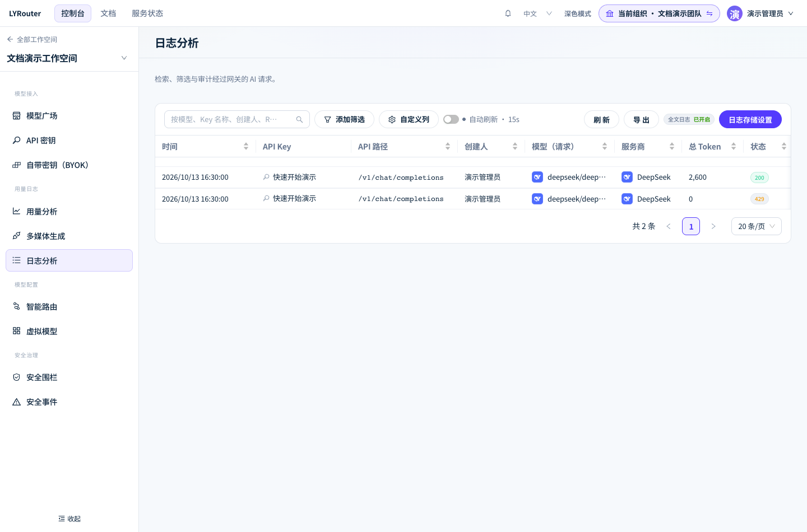Sort by 总 Token column sort arrows
807x532 pixels.
[x=734, y=147]
